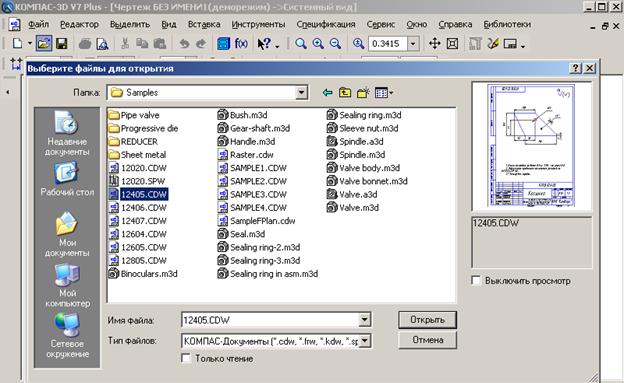This screenshot has height=383, width=624.
Task: Expand the New document dropdown arrow
Action: coord(30,43)
